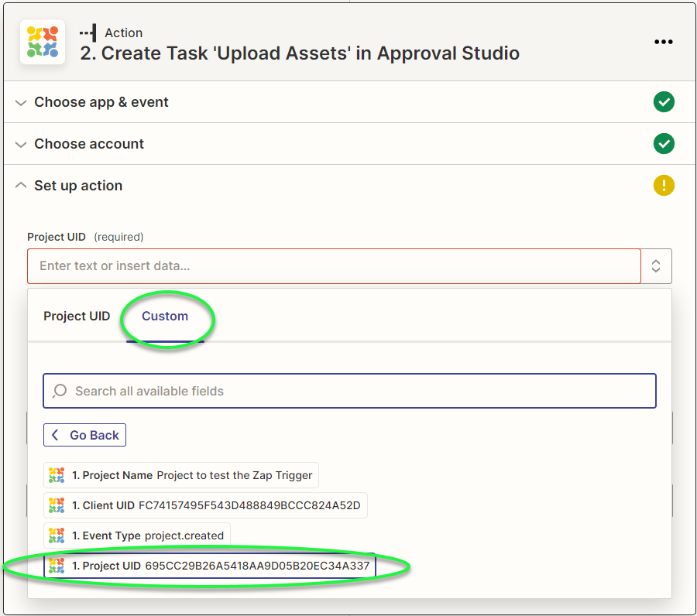
Task: Click app icon next to Event Type field
Action: pyautogui.click(x=57, y=536)
